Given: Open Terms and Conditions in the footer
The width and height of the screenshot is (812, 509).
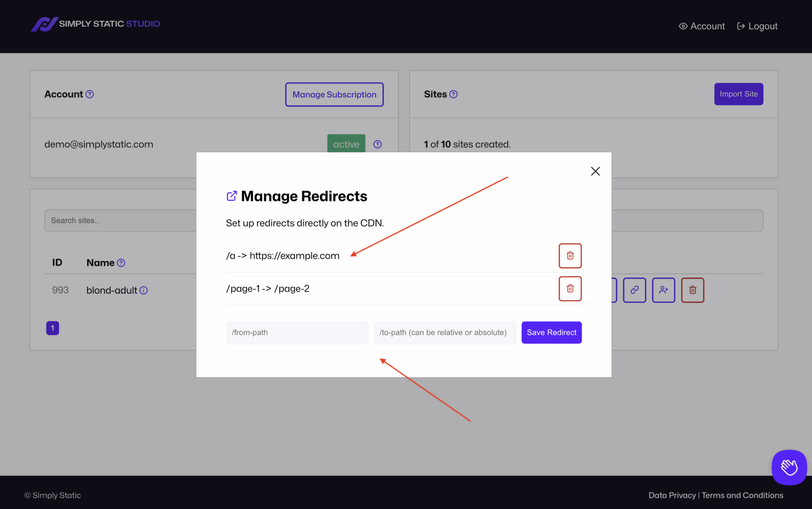Looking at the screenshot, I should (742, 495).
